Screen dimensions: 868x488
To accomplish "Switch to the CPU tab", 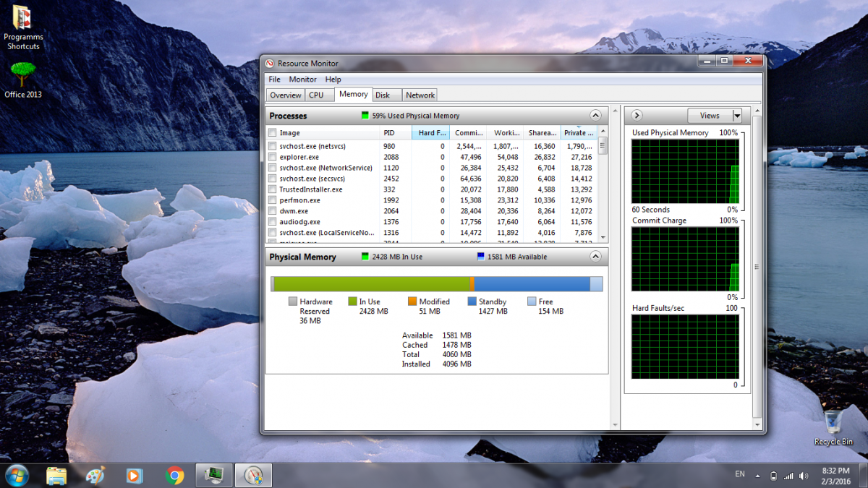I will (316, 95).
